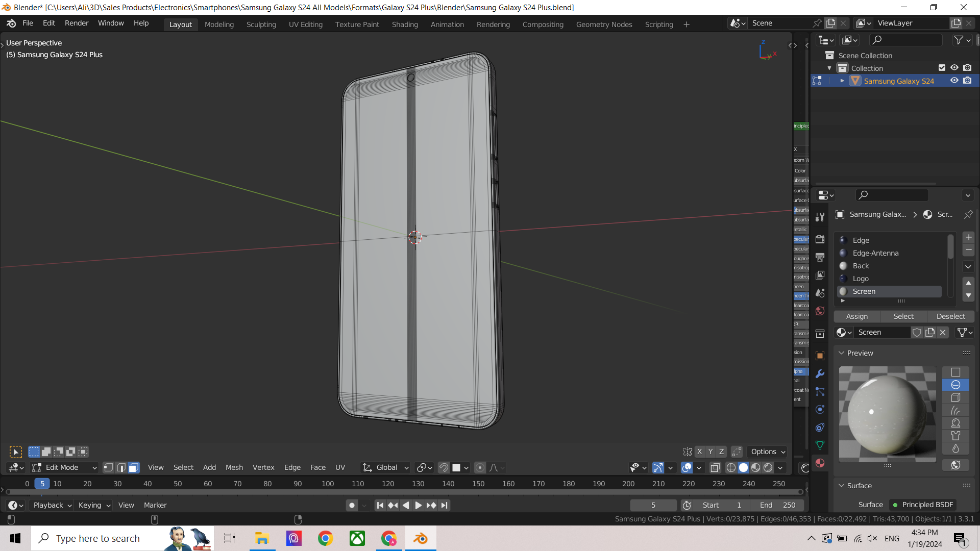Open the Modifiers properties tab (wrench icon)
980x551 pixels.
[820, 374]
